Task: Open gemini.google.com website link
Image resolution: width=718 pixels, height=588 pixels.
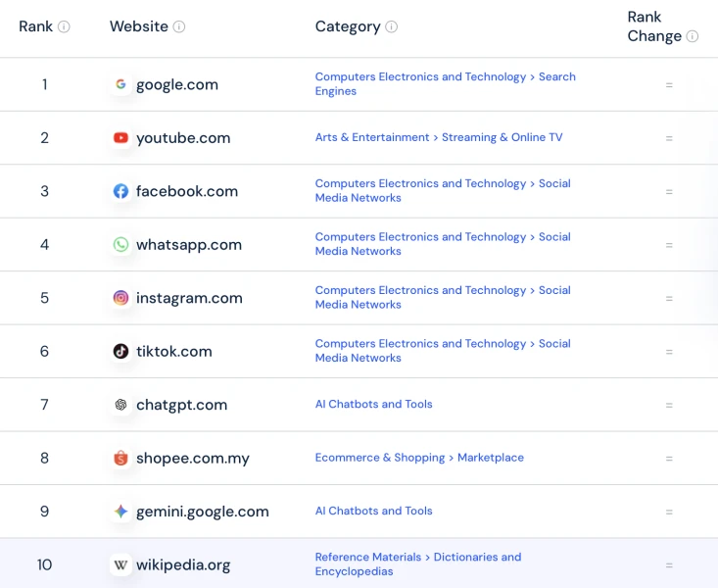Action: (x=203, y=512)
